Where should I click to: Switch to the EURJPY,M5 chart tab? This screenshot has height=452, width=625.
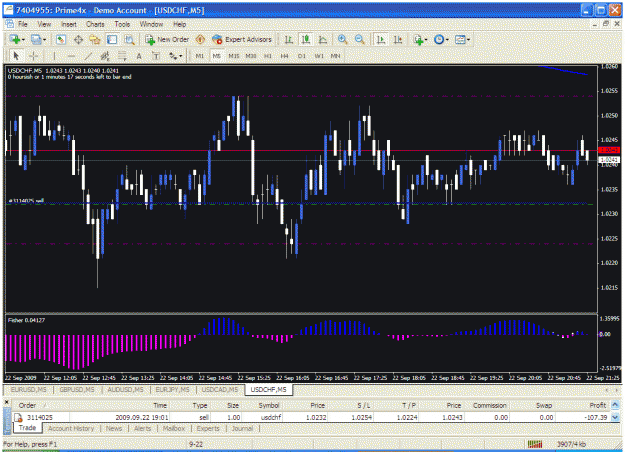[172, 389]
